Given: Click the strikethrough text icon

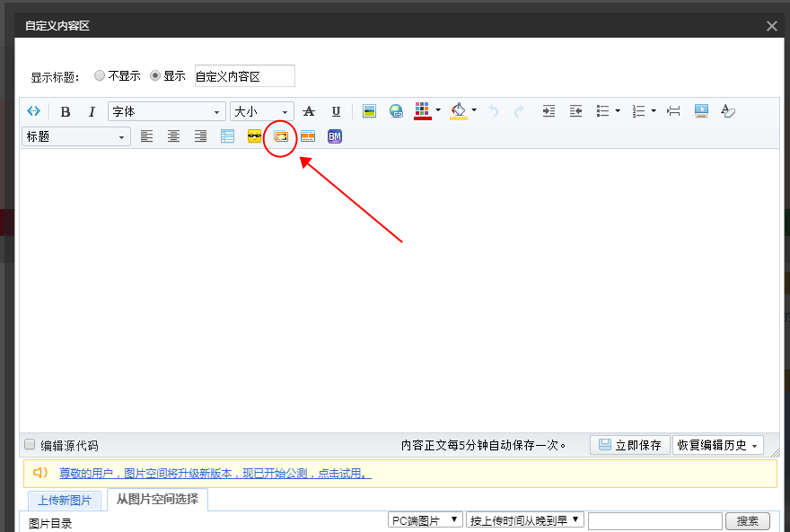Looking at the screenshot, I should [309, 111].
